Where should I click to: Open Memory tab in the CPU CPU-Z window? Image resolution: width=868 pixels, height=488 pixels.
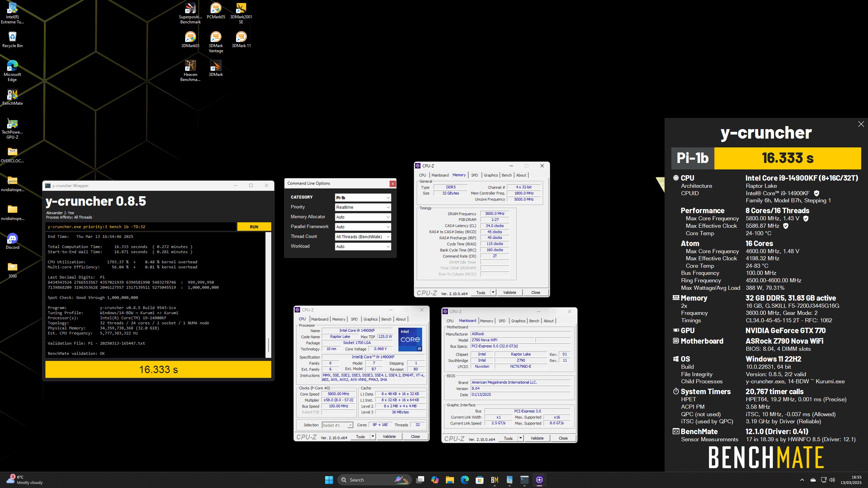[338, 319]
